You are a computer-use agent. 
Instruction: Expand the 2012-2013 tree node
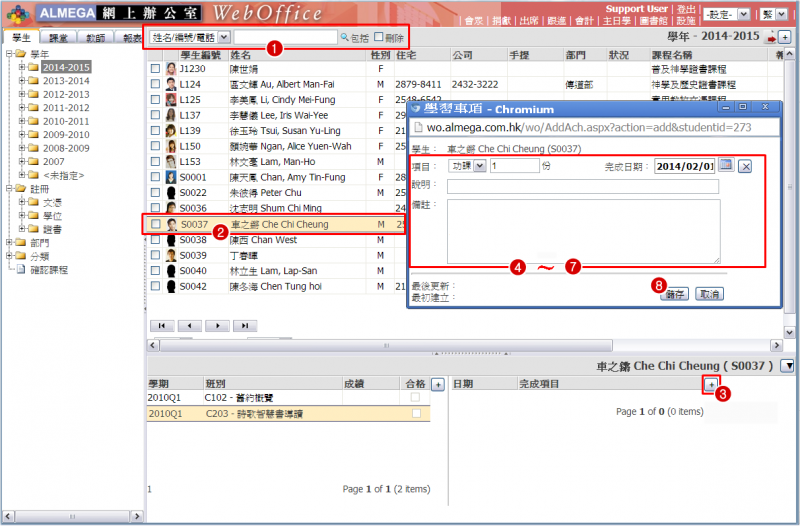click(22, 94)
